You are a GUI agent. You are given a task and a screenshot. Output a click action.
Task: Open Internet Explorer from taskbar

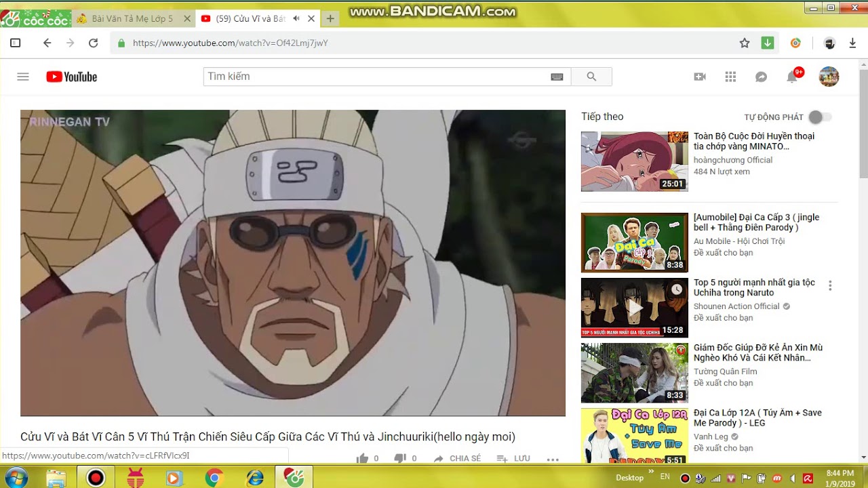coord(254,478)
